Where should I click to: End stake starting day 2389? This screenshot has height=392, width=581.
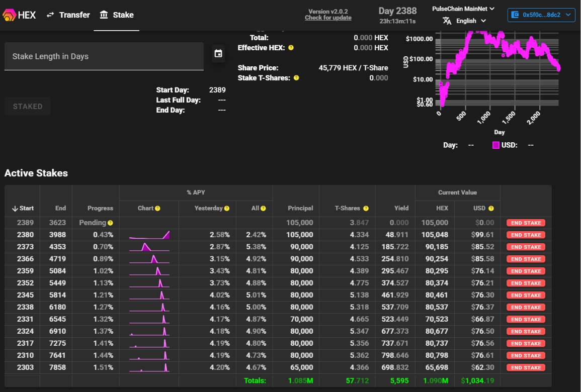click(526, 223)
